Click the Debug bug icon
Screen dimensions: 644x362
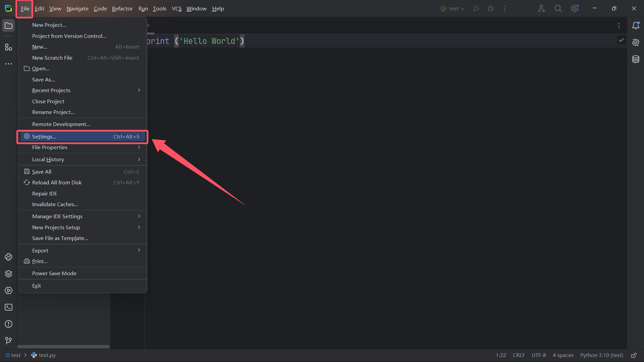click(x=490, y=9)
